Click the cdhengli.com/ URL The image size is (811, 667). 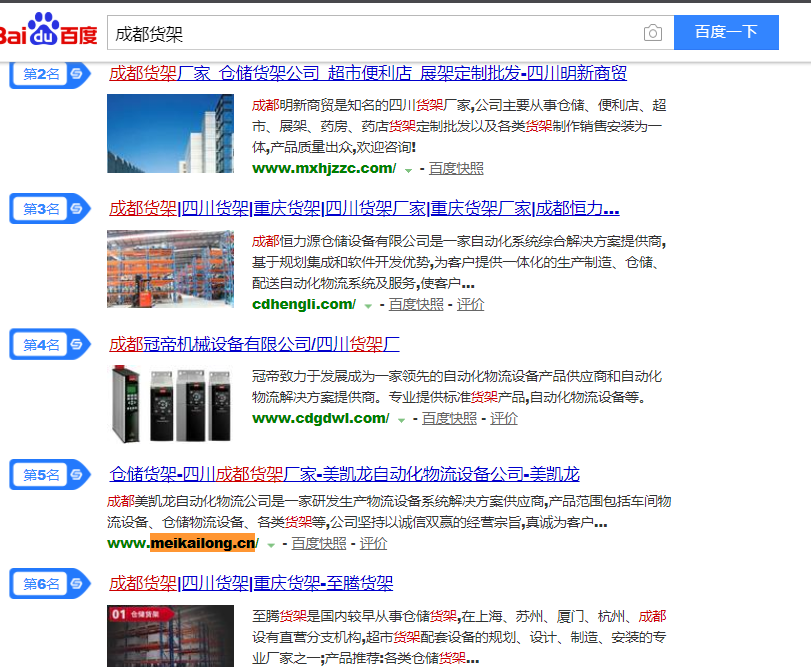pos(304,305)
